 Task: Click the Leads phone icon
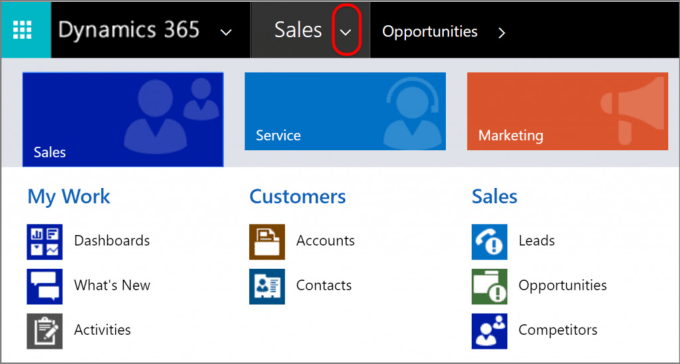point(490,242)
